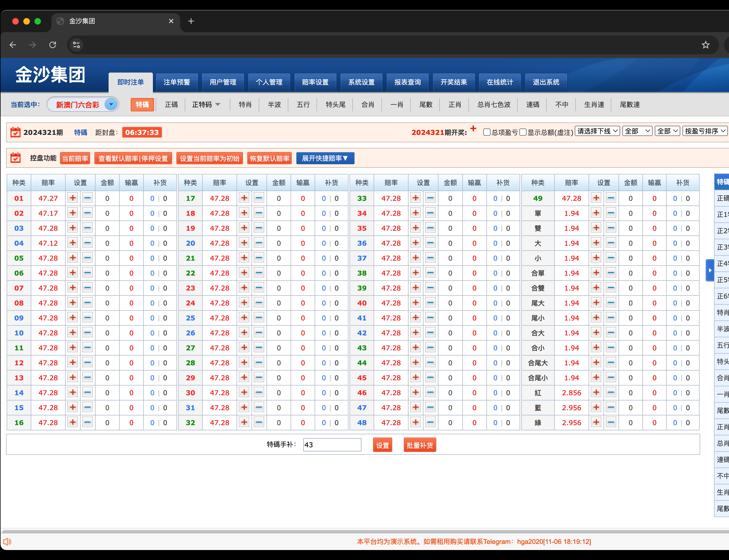Click blue arrow handle on right sidebar
Image resolution: width=729 pixels, height=560 pixels.
point(710,270)
